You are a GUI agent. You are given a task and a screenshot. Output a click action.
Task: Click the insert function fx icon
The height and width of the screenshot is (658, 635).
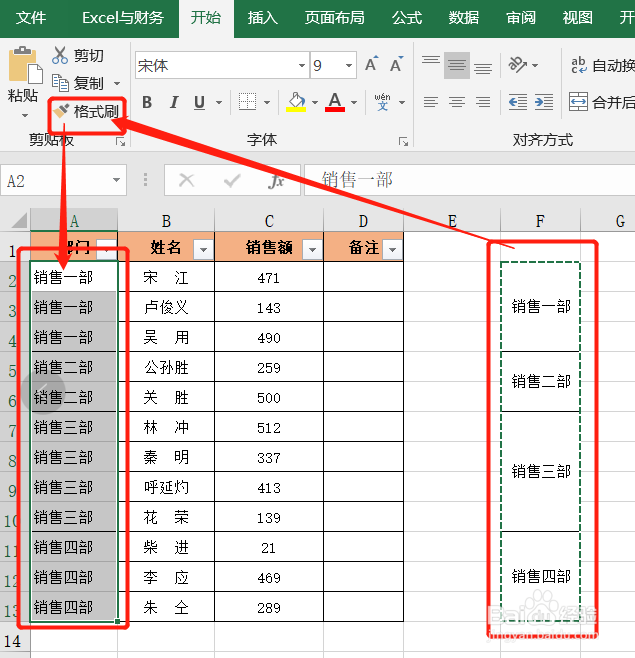click(x=276, y=181)
